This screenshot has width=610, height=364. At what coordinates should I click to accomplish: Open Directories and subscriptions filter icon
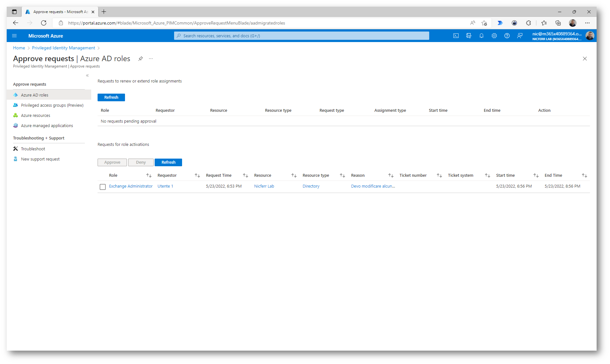pyautogui.click(x=469, y=36)
